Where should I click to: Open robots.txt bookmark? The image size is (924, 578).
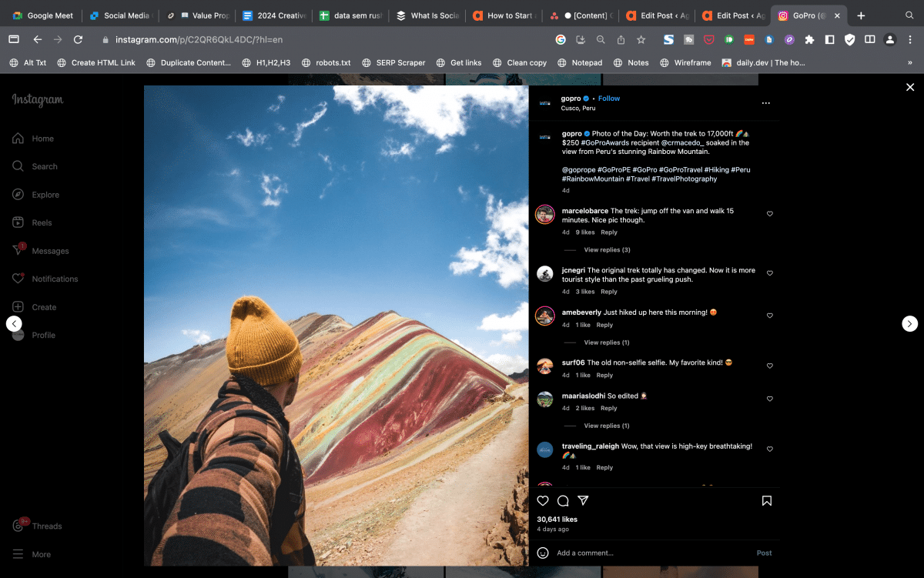tap(326, 62)
